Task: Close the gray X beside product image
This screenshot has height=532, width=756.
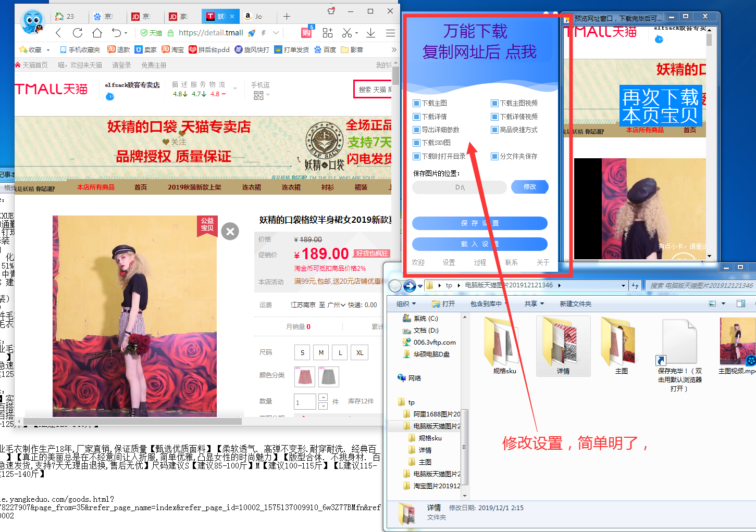Action: click(x=230, y=231)
